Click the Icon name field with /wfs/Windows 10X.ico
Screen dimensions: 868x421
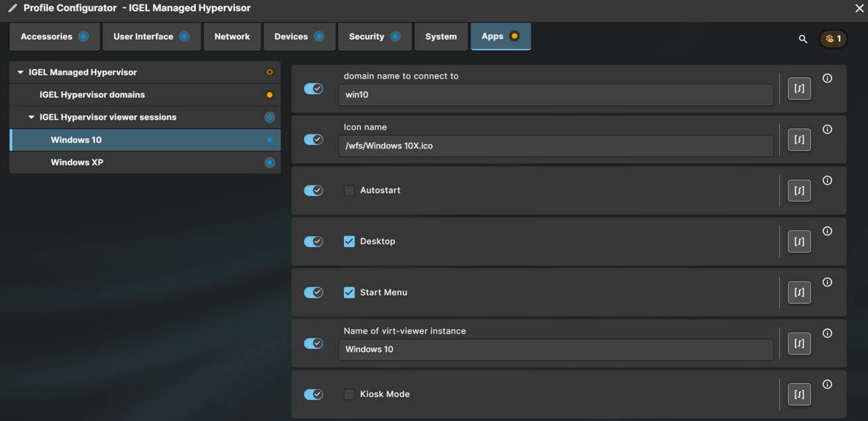(x=556, y=146)
